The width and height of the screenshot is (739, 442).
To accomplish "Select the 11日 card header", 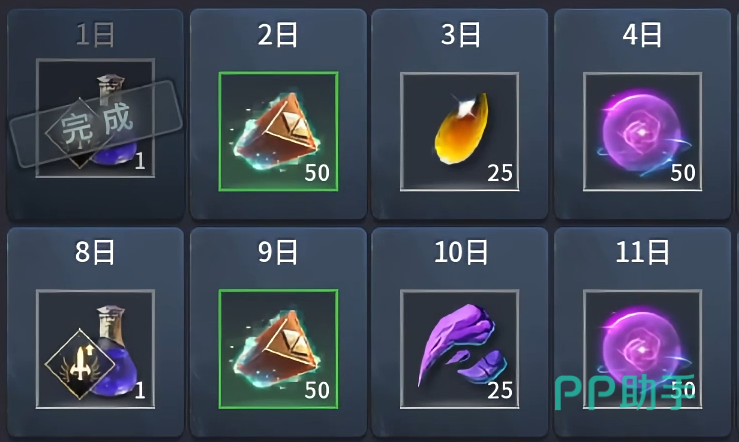I will (642, 252).
